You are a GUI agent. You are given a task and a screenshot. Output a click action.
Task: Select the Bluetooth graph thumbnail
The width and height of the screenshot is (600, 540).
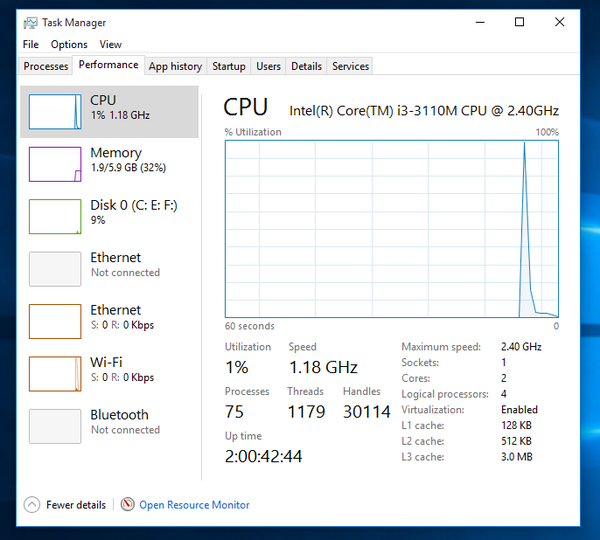[x=55, y=426]
